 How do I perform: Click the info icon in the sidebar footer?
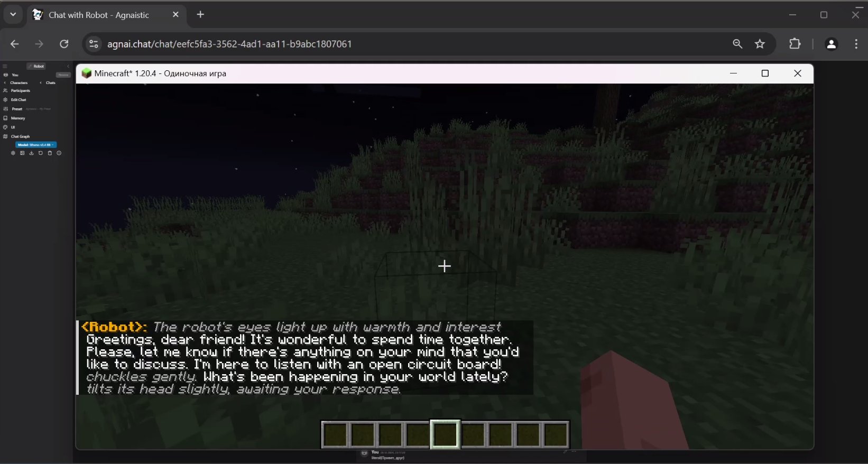click(59, 153)
